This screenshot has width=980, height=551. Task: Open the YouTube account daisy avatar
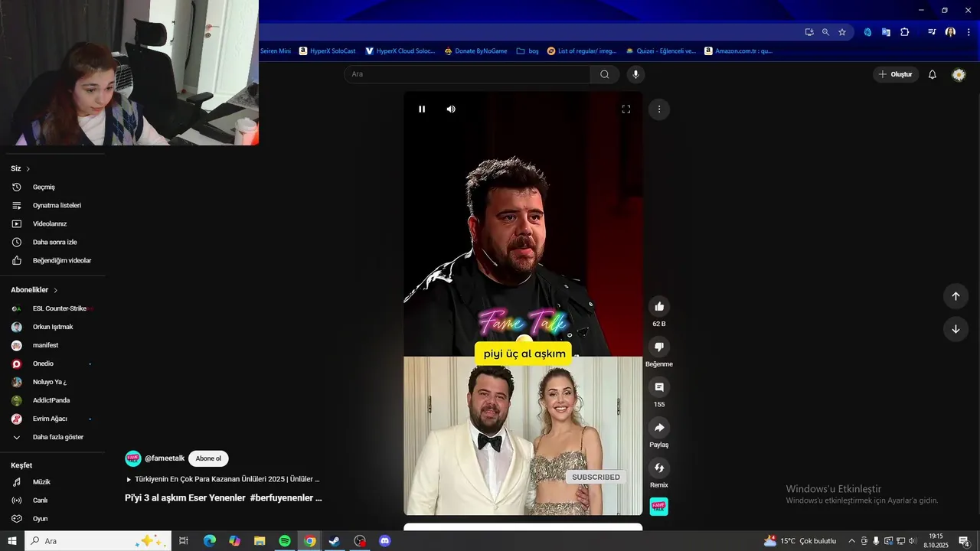959,74
